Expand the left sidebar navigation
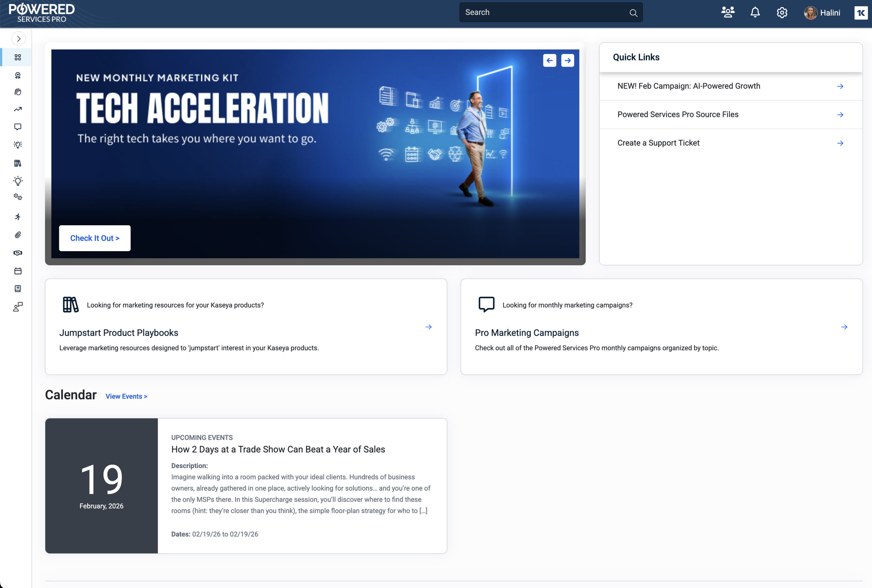Viewport: 872px width, 588px height. (18, 39)
